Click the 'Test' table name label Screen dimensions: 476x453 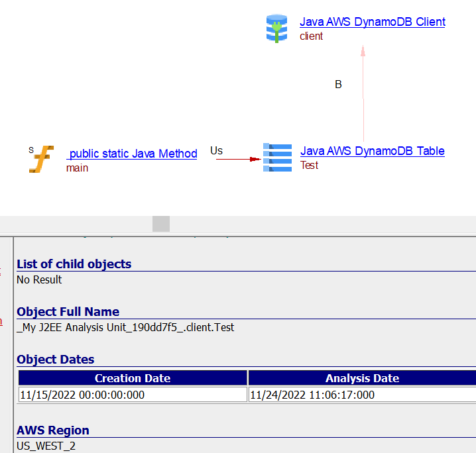pos(309,166)
